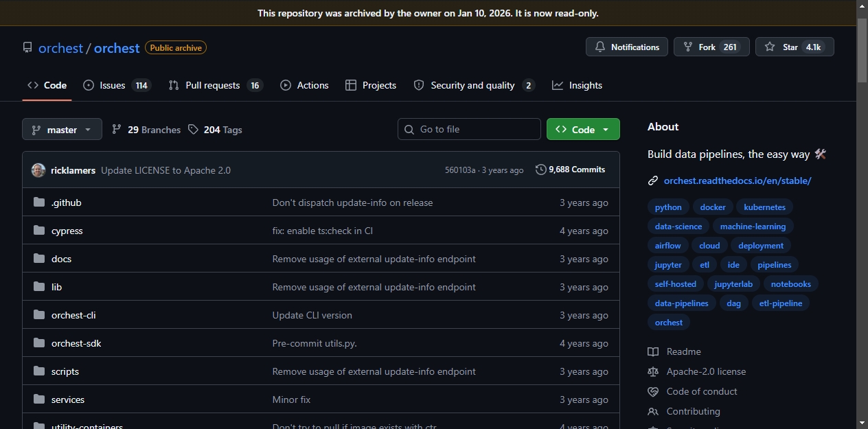The width and height of the screenshot is (868, 429).
Task: Click the orchest repository name link
Action: point(117,48)
